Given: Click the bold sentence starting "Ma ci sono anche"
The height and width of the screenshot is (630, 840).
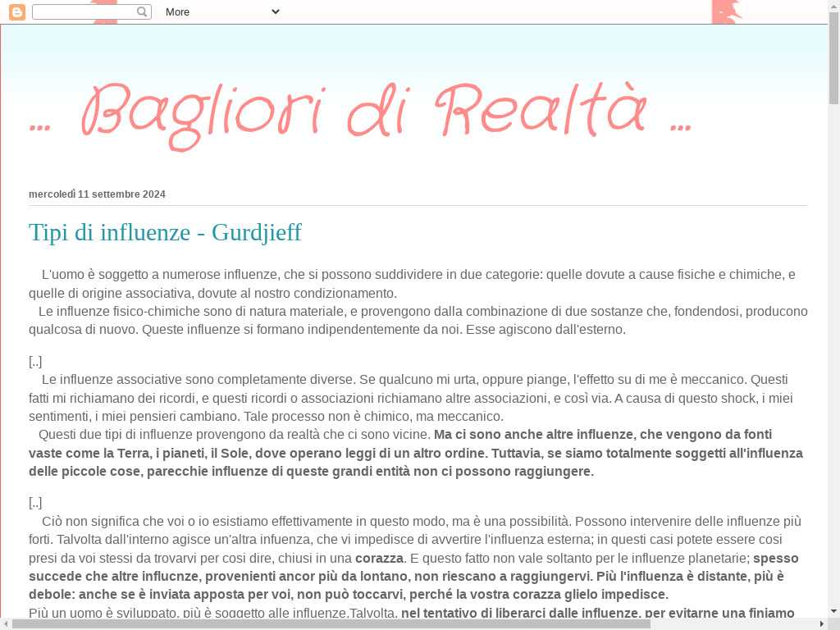Looking at the screenshot, I should [416, 453].
